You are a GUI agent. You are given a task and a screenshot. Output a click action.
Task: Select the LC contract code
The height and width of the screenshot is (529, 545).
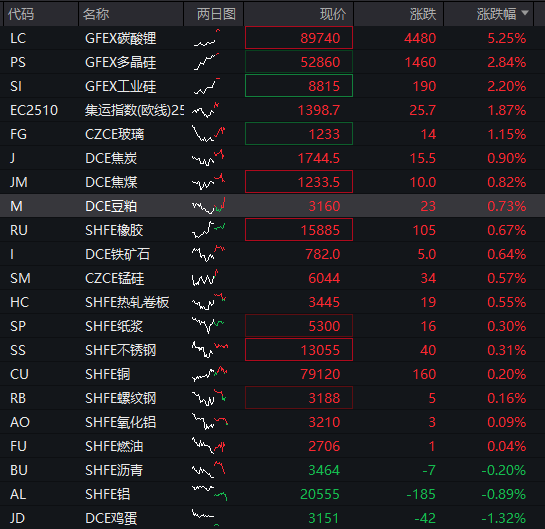[x=18, y=38]
